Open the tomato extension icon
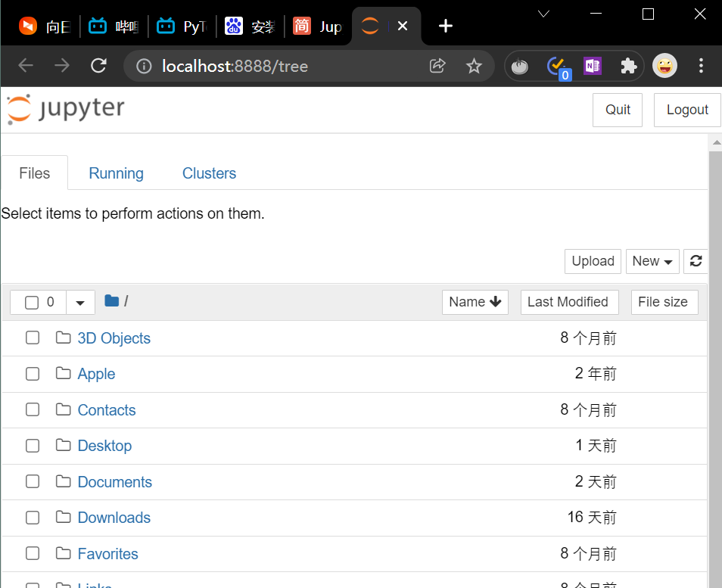Screen dimensions: 722x588 click(x=519, y=67)
